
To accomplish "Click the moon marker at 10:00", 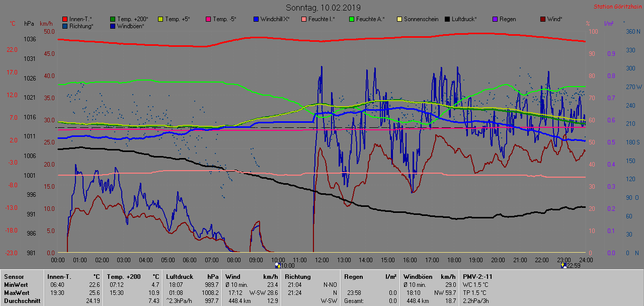I will [277, 265].
